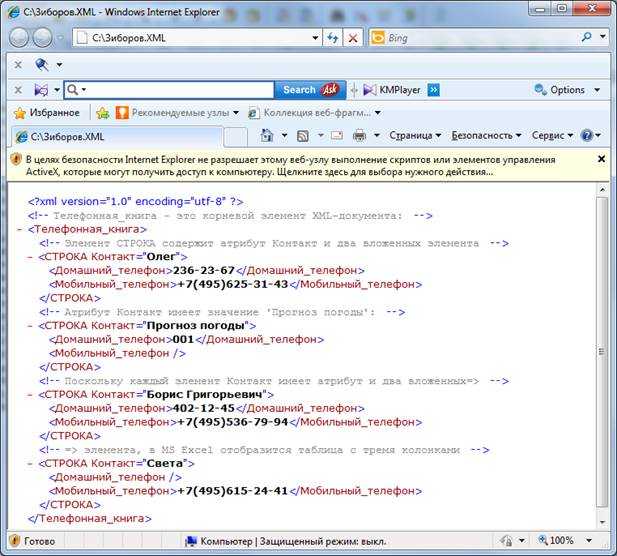The image size is (617, 556).
Task: Expand the blue toolbar overflow chevron
Action: 434,90
